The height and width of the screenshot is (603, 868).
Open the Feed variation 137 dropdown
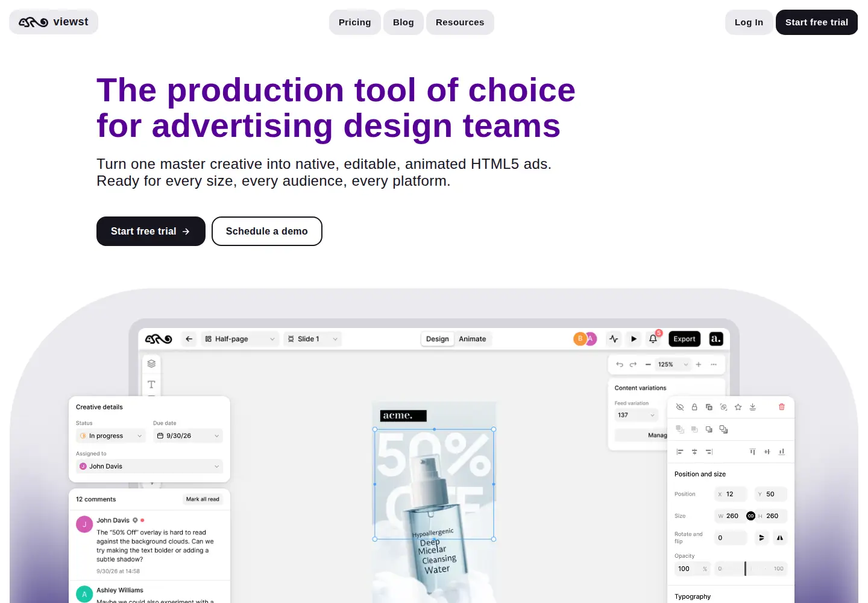pyautogui.click(x=636, y=415)
